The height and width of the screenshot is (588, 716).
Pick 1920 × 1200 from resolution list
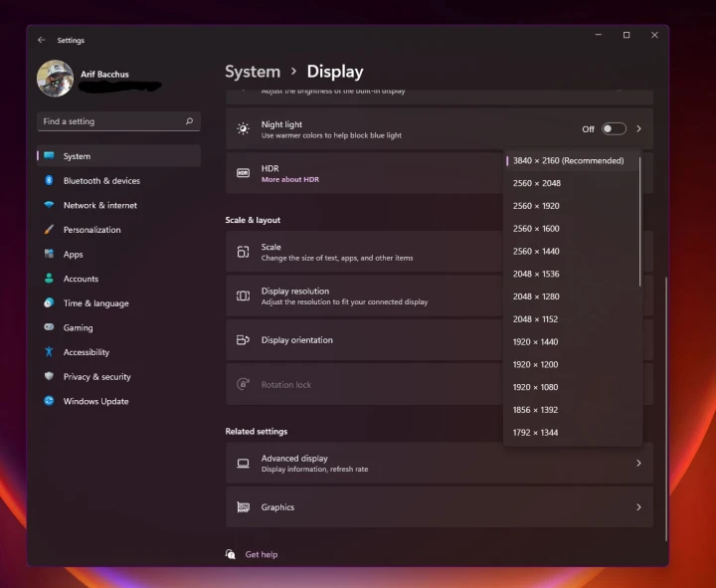[572, 364]
